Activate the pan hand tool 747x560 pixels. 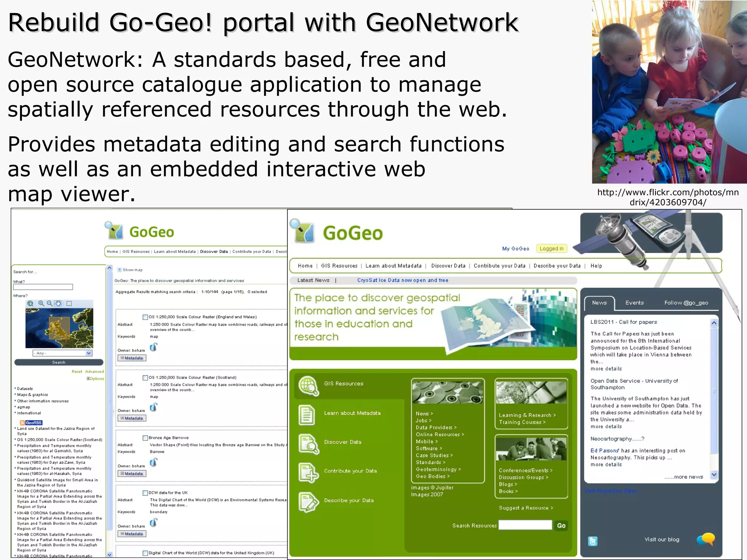tap(58, 303)
